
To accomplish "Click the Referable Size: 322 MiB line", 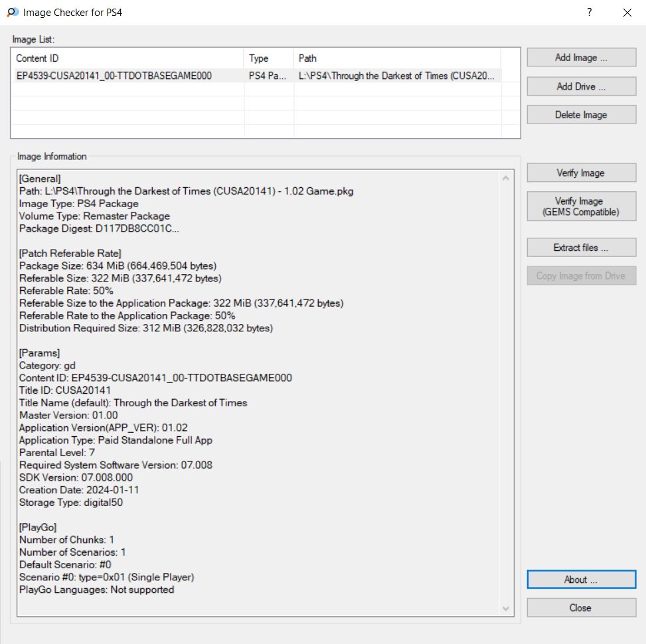I will click(120, 278).
